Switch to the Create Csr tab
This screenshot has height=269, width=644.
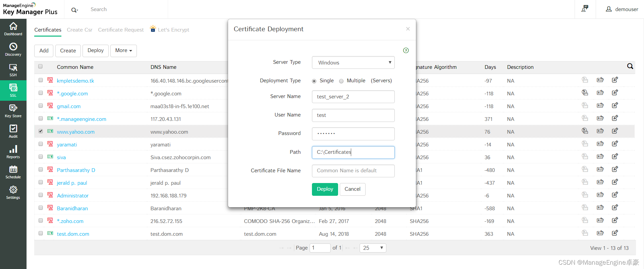coord(79,30)
